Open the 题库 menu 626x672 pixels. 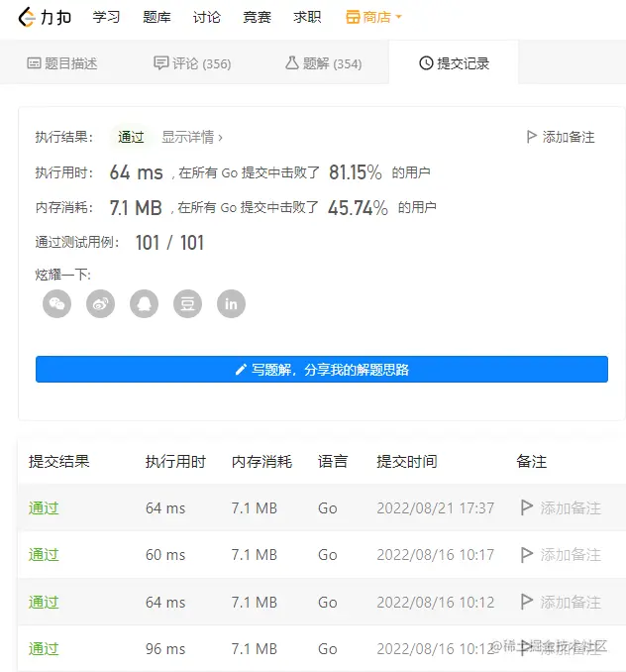[156, 17]
